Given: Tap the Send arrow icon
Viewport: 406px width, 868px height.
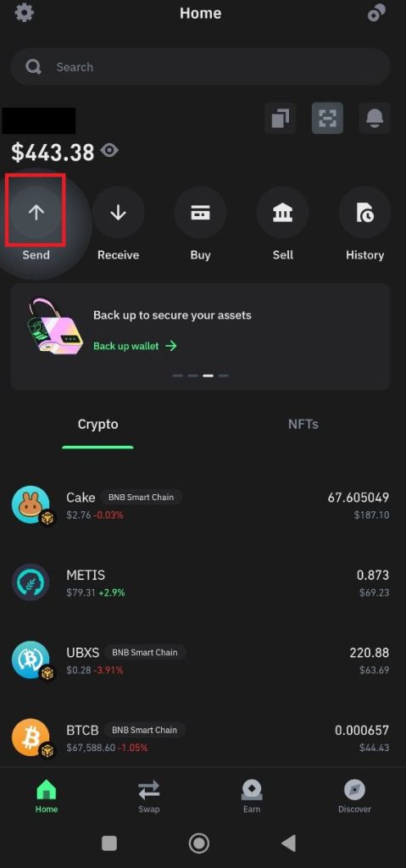Looking at the screenshot, I should pos(36,212).
